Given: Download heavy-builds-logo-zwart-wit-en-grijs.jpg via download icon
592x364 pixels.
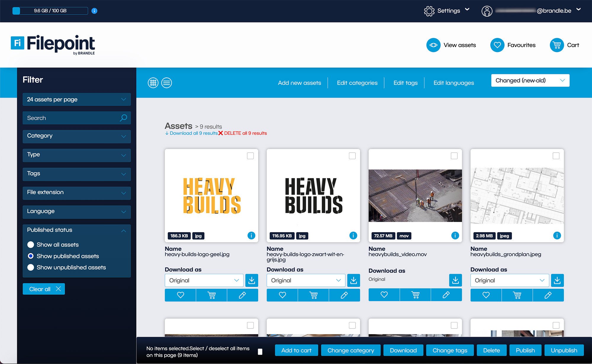Looking at the screenshot, I should click(353, 280).
